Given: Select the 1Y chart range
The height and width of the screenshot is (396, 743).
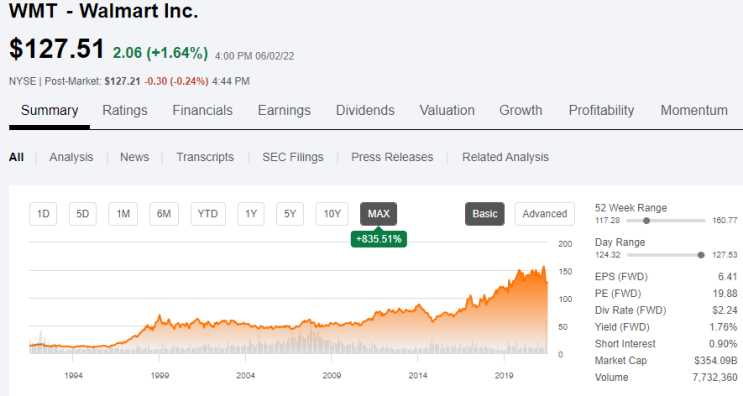Looking at the screenshot, I should coord(251,214).
